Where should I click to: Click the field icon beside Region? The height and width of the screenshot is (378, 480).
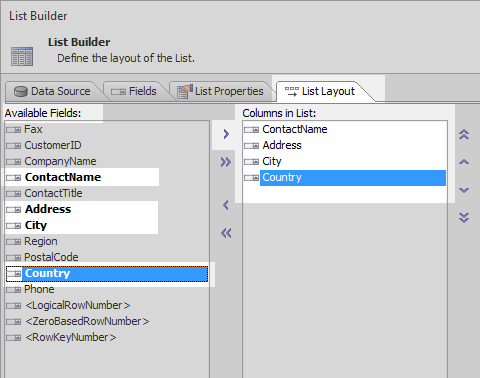[x=13, y=242]
